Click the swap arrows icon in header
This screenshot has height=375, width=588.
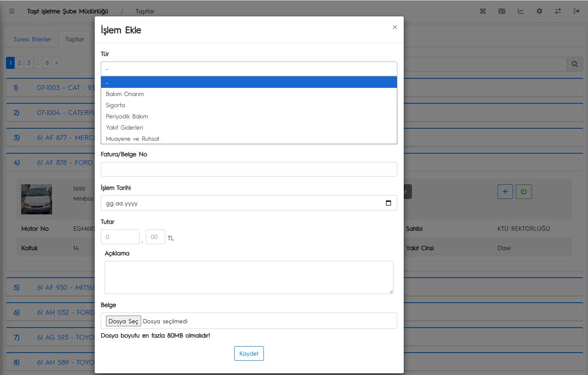(558, 11)
